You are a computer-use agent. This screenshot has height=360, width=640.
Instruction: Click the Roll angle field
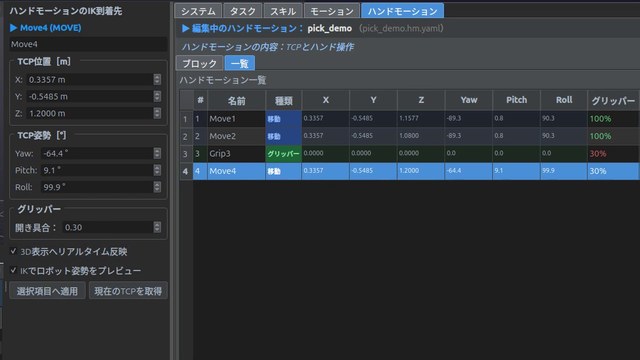coord(97,187)
